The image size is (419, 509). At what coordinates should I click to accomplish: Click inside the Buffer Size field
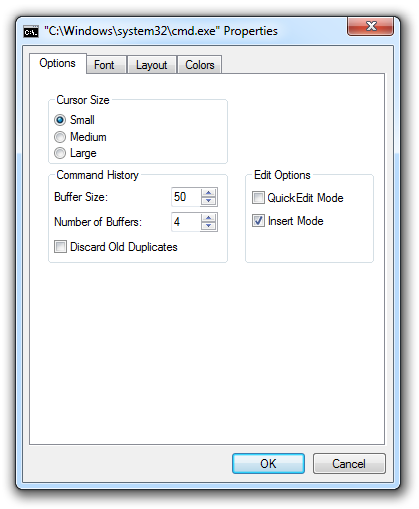click(x=186, y=197)
